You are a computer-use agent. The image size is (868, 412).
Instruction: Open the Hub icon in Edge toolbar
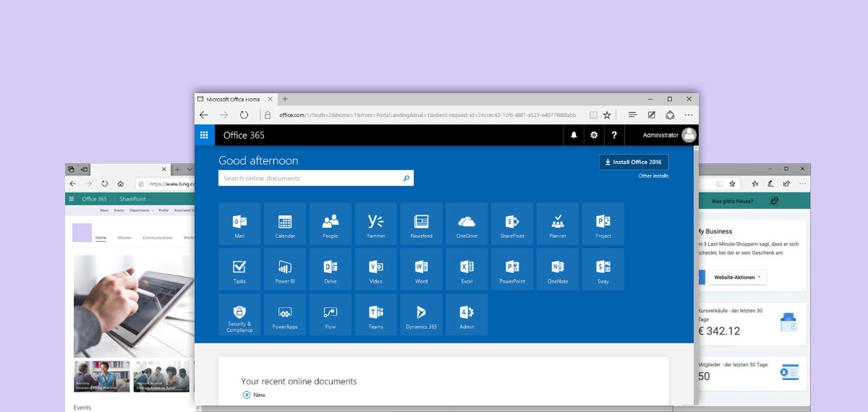[633, 115]
